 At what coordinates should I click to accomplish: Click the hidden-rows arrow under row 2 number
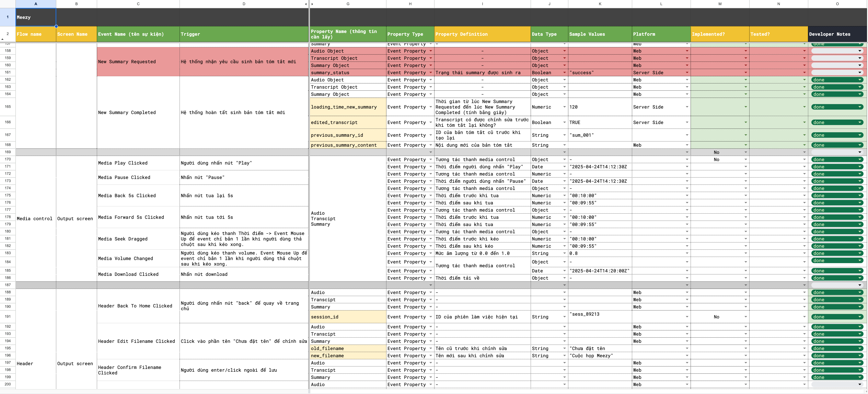[3, 40]
